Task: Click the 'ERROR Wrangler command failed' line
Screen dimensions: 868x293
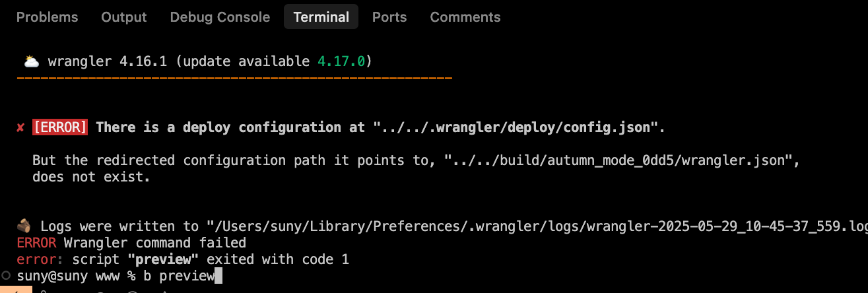Action: coord(131,243)
